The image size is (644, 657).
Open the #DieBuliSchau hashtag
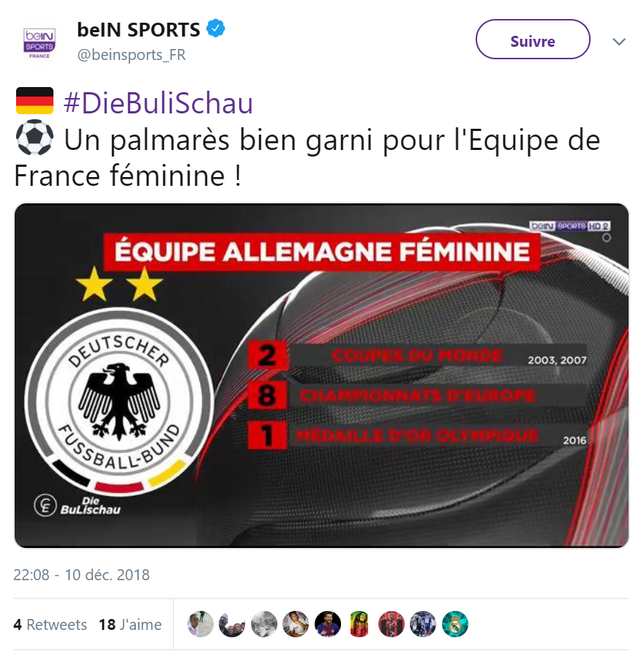coord(158,103)
